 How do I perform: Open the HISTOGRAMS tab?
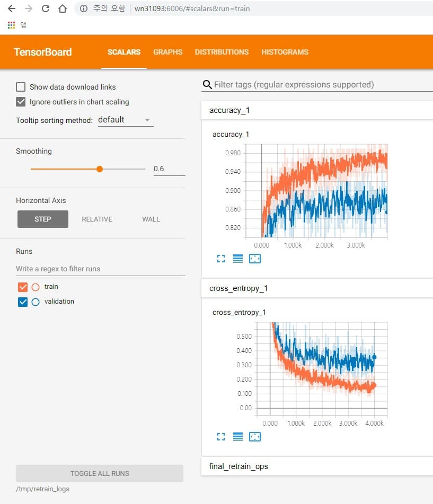(285, 52)
